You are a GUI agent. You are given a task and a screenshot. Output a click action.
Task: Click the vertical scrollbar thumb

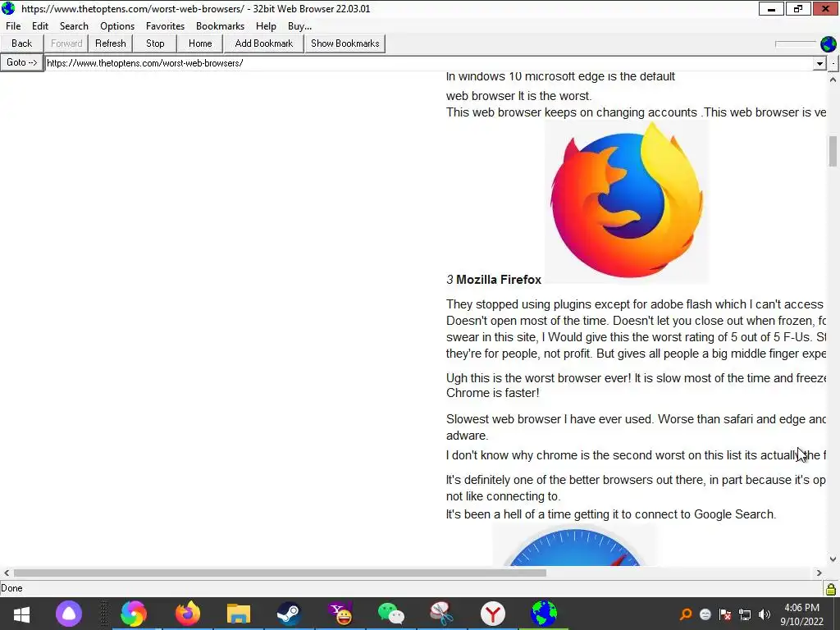click(x=833, y=151)
